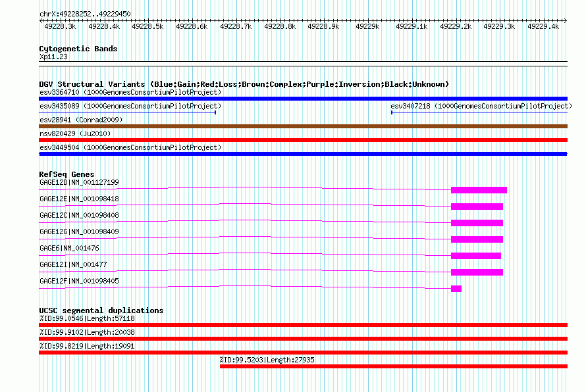This screenshot has height=392, width=586.
Task: Open gene GAGE12D|NM_001127199 label
Action: coord(79,183)
